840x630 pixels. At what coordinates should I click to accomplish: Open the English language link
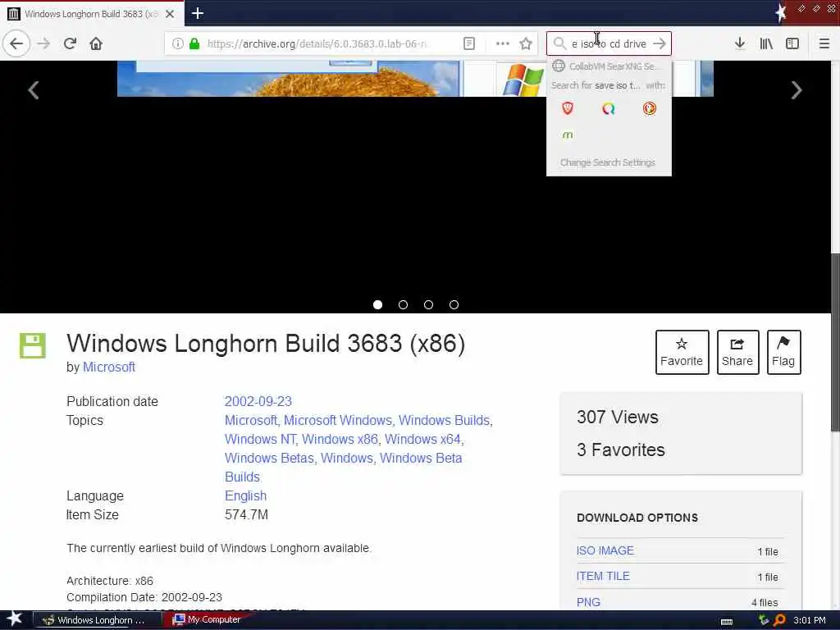[245, 495]
